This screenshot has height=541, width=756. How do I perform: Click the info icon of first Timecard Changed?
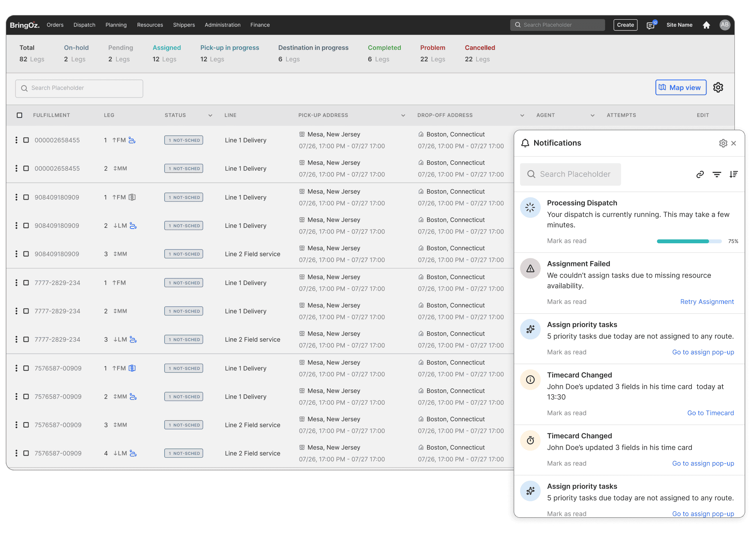530,380
